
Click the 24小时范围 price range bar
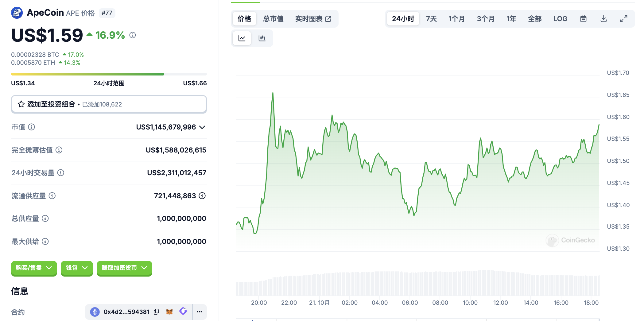109,74
